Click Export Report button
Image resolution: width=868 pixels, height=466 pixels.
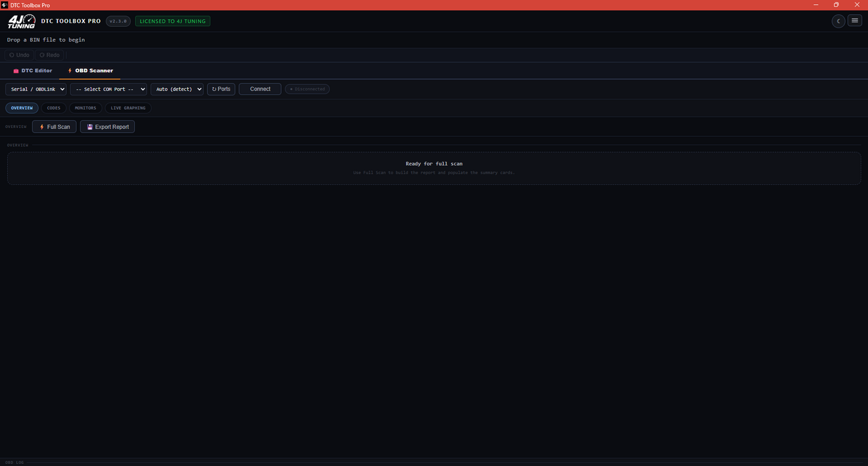108,127
